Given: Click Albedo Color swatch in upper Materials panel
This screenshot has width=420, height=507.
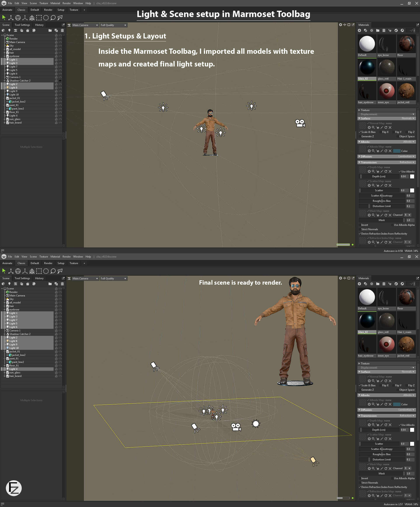Looking at the screenshot, I should tap(397, 151).
